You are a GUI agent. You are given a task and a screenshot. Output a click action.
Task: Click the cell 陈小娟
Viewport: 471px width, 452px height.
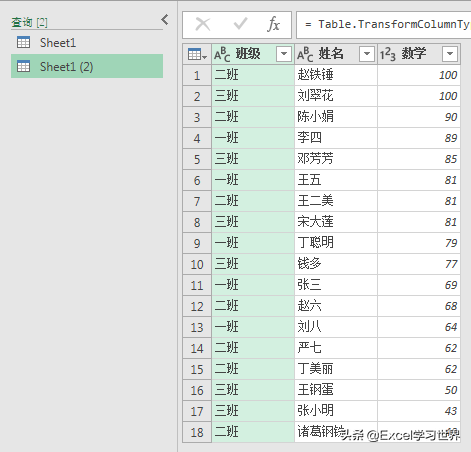tap(336, 117)
